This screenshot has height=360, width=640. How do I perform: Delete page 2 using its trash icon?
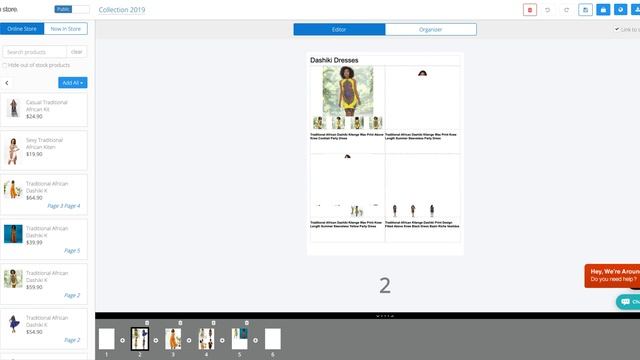147,323
